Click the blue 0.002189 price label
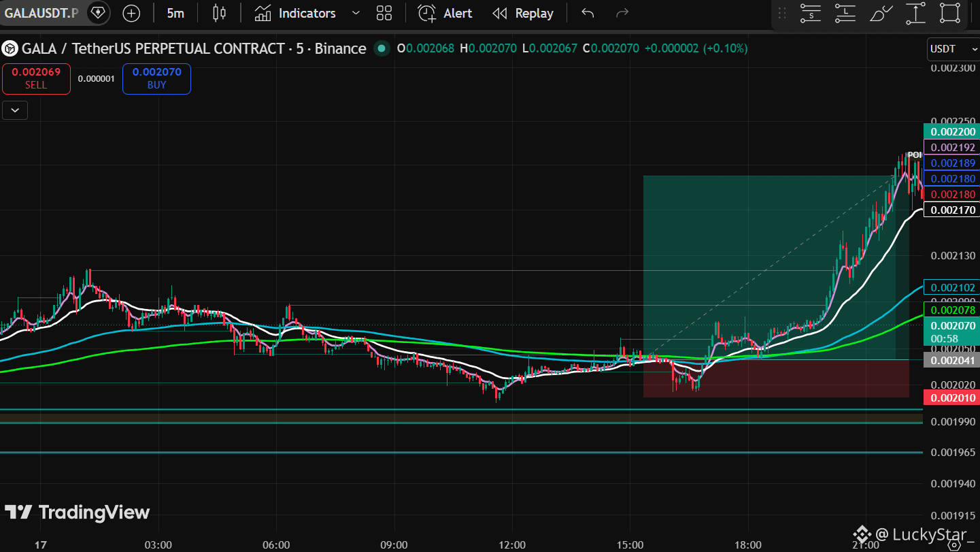 pyautogui.click(x=951, y=163)
